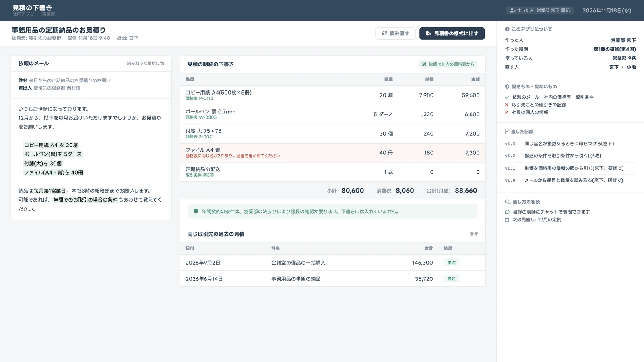Click the 取引条件 第3項 reference
The height and width of the screenshot is (362, 644).
coord(200,175)
